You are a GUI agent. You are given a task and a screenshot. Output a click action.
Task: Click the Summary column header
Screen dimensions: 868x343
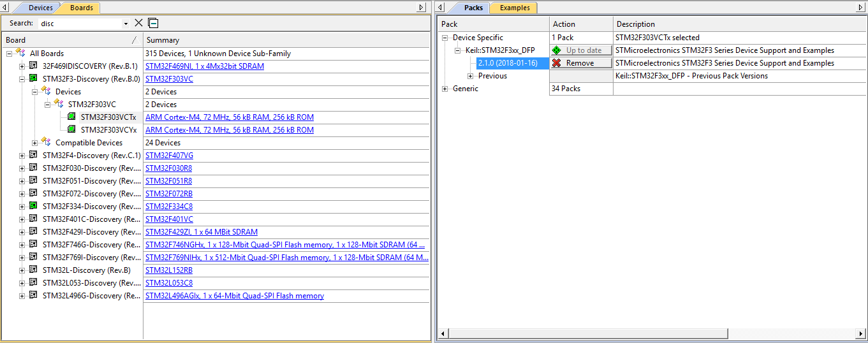(x=287, y=40)
